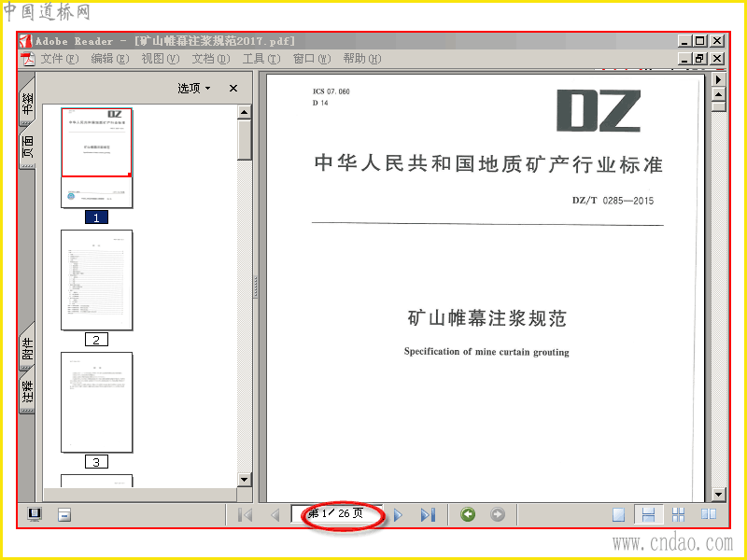
Task: Select the page 1 number label
Action: coord(96,217)
